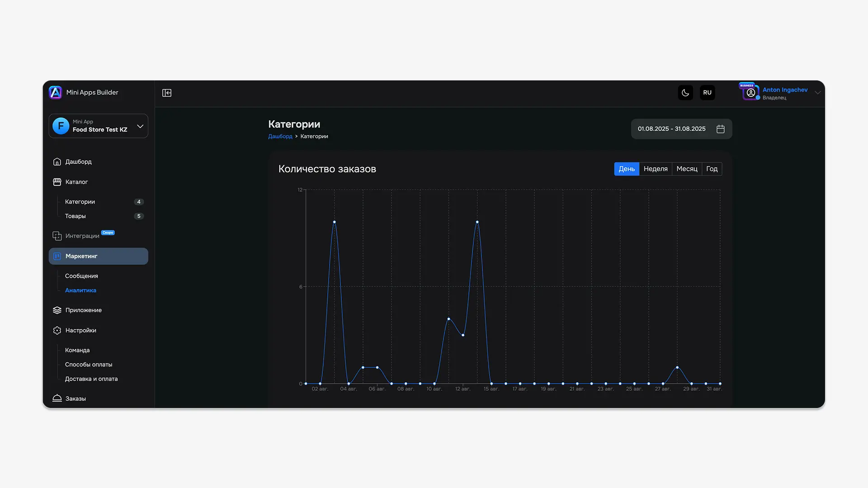Open Товары in the sidebar
Screen dimensions: 868x488
click(75, 216)
